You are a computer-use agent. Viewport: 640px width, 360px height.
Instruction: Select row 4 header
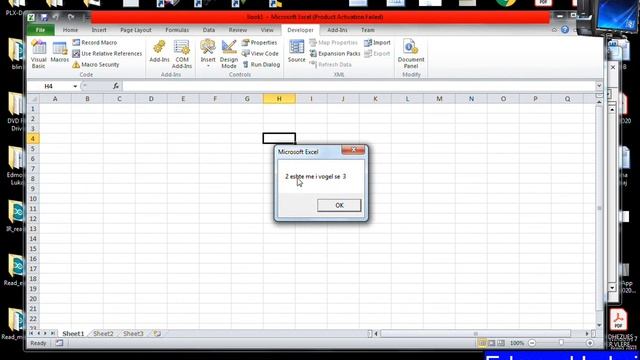pyautogui.click(x=33, y=138)
